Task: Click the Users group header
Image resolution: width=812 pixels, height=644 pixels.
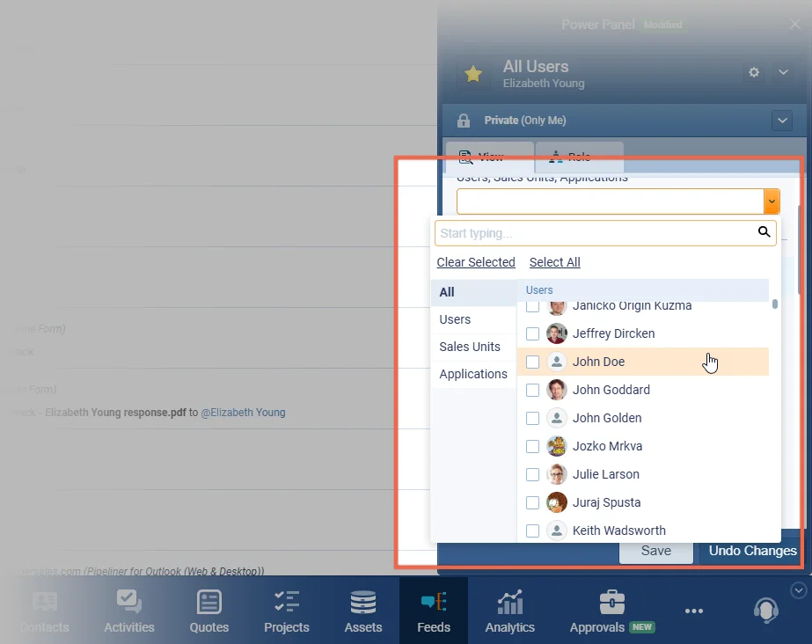Action: click(643, 290)
